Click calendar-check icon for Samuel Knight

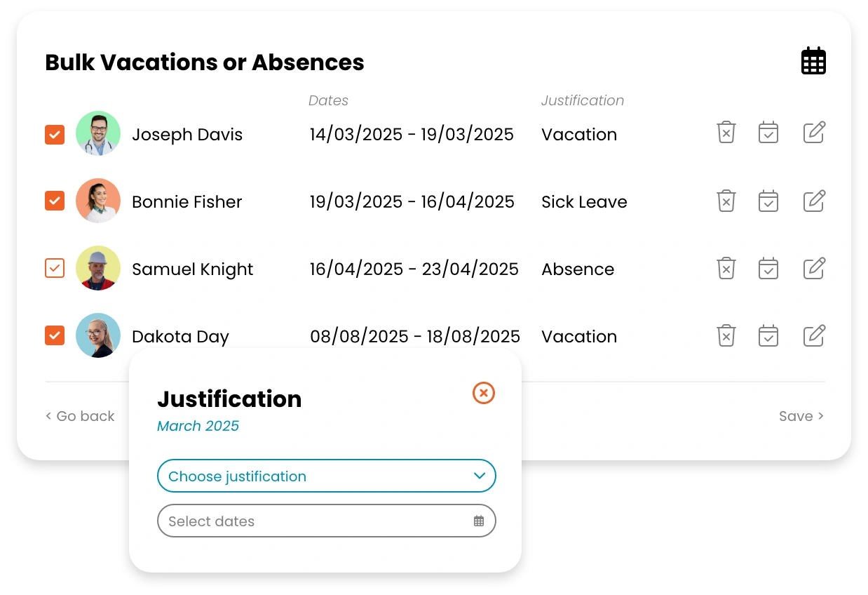[x=768, y=268]
